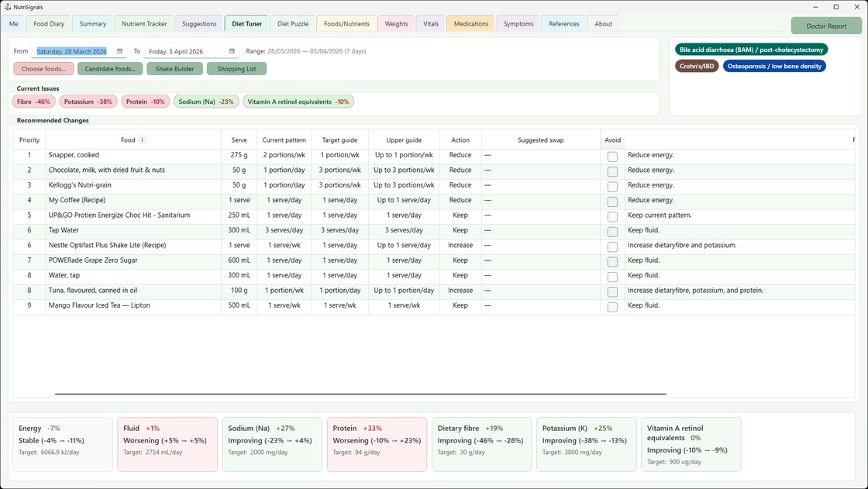Open the Candidate foods... dialog
Image resolution: width=868 pixels, height=489 pixels.
[108, 68]
